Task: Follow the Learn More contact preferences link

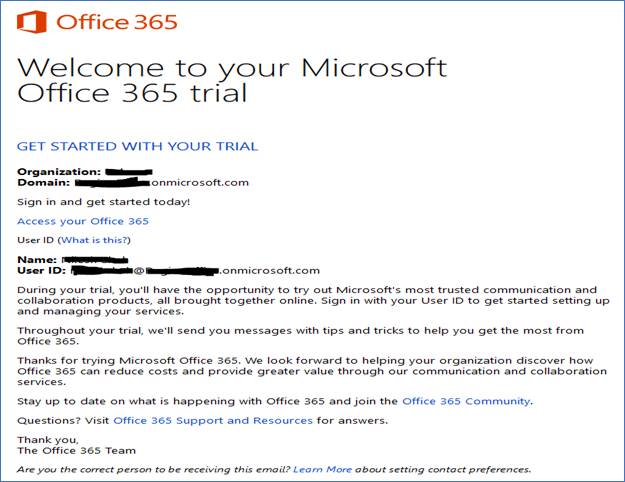Action: [x=322, y=469]
